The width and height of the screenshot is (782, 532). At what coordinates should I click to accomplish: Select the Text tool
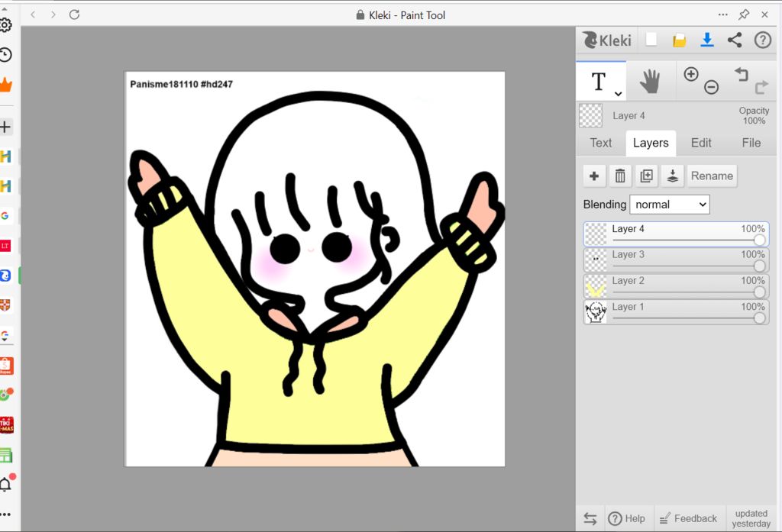tap(599, 81)
